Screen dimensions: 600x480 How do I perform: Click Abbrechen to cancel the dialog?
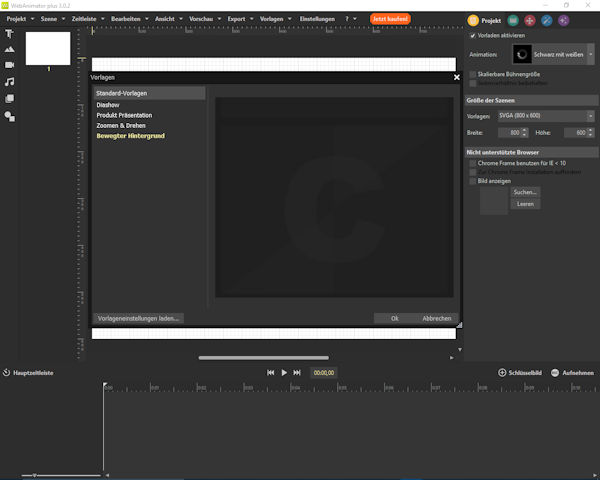pos(437,318)
